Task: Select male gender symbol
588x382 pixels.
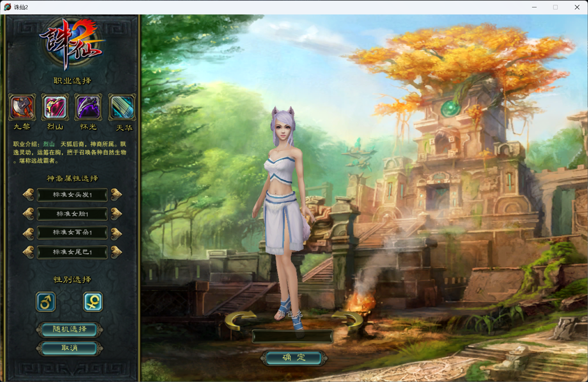Action: [46, 302]
